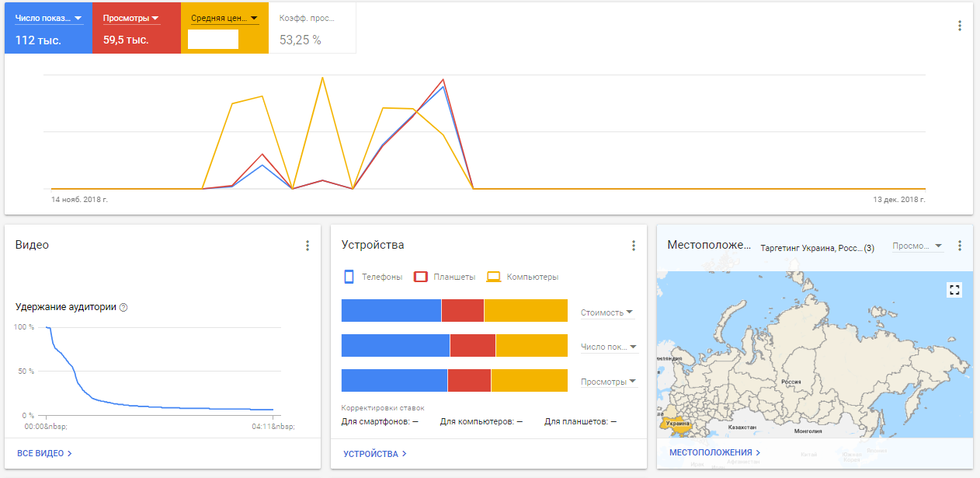Open the Видео card three-dot menu
The height and width of the screenshot is (478, 980).
click(307, 246)
